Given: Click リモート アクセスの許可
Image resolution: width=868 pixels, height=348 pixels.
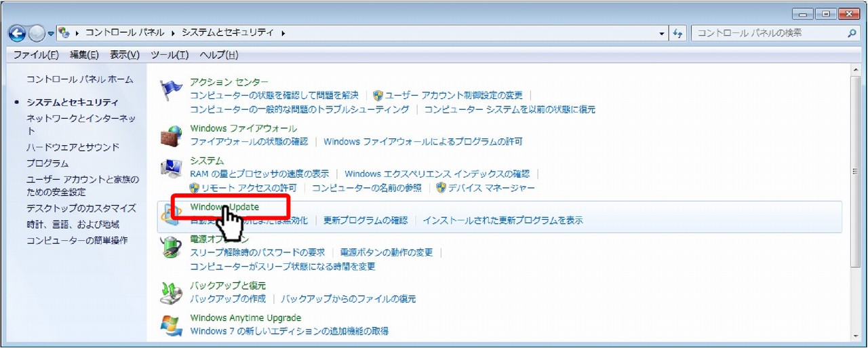Looking at the screenshot, I should (x=249, y=188).
